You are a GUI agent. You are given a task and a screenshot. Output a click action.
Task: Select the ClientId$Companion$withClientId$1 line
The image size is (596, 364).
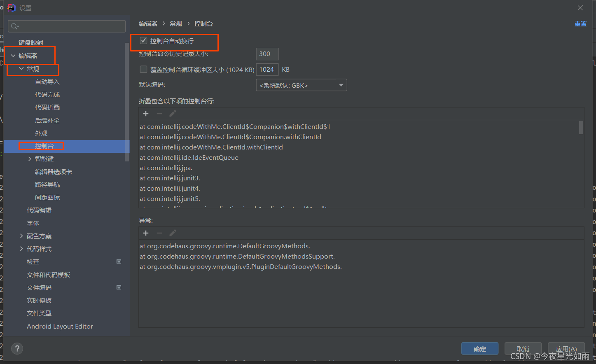pos(235,127)
